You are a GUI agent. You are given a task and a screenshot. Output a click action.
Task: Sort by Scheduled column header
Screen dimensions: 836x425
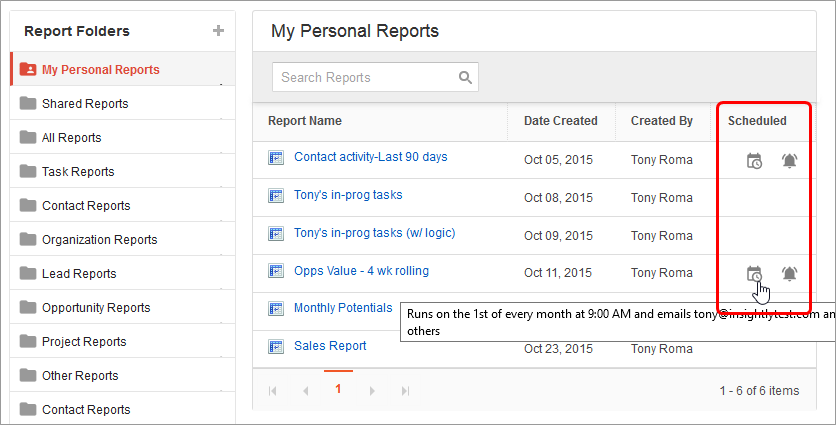tap(757, 121)
